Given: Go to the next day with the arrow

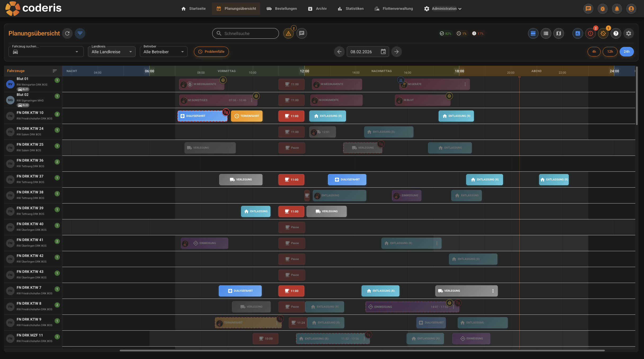Looking at the screenshot, I should pyautogui.click(x=397, y=51).
